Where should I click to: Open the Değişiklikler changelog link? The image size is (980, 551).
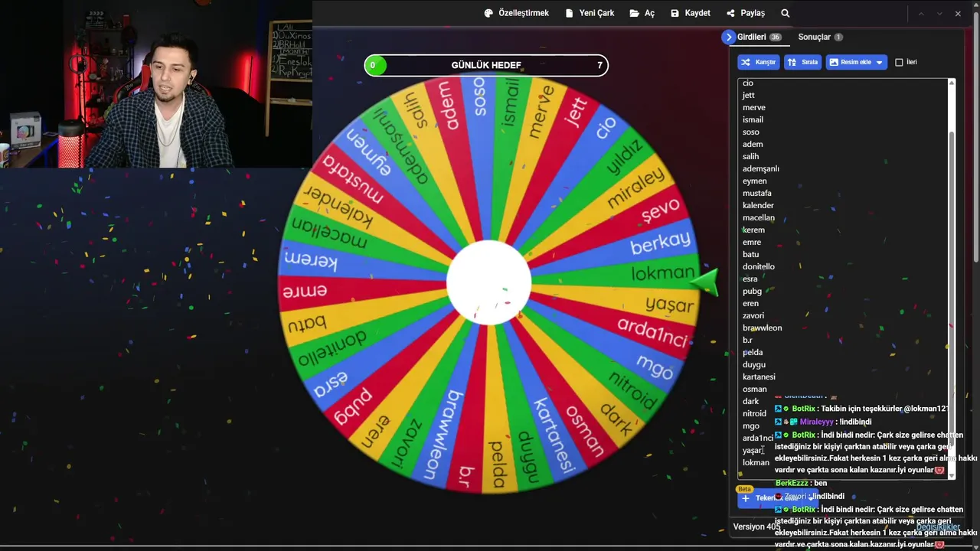coord(938,527)
